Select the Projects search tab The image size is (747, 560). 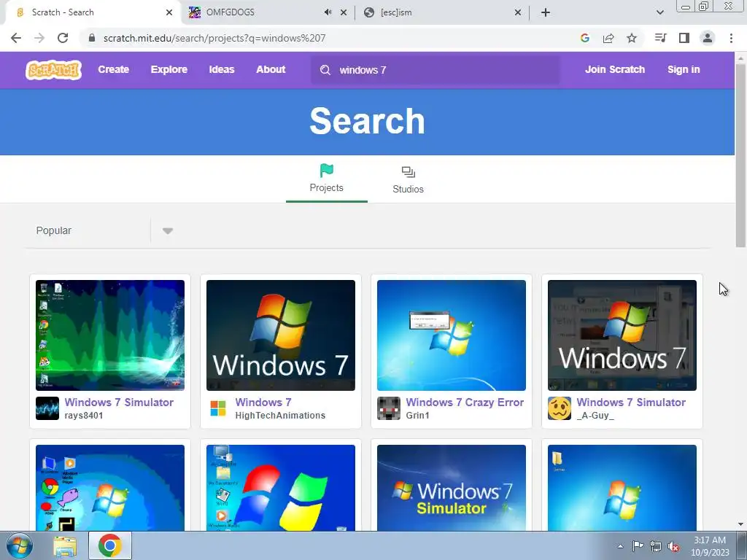tap(326, 178)
